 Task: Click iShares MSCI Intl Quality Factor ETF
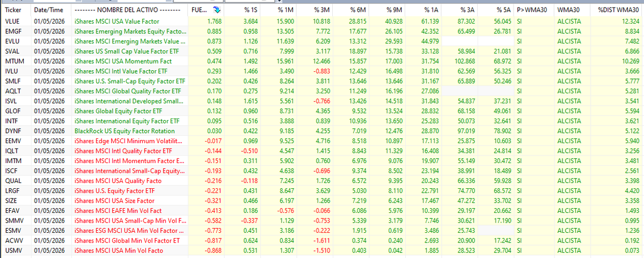coord(123,151)
